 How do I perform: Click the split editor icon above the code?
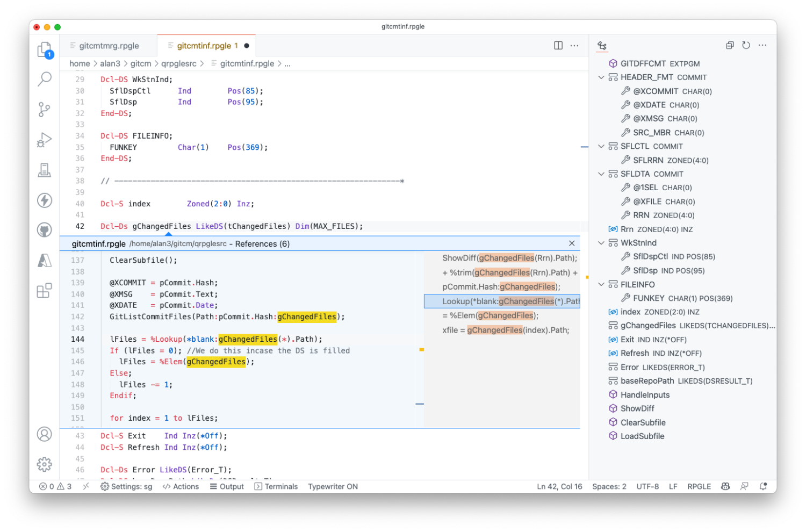(x=558, y=46)
